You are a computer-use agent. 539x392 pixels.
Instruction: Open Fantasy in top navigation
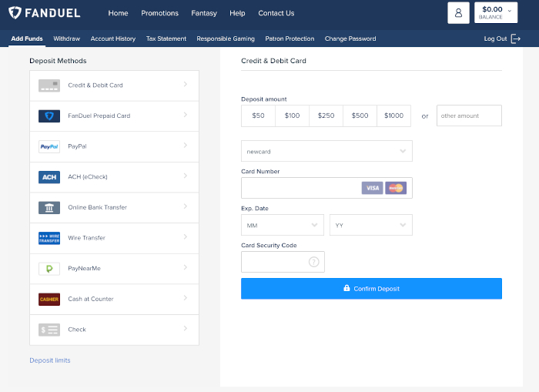[204, 13]
